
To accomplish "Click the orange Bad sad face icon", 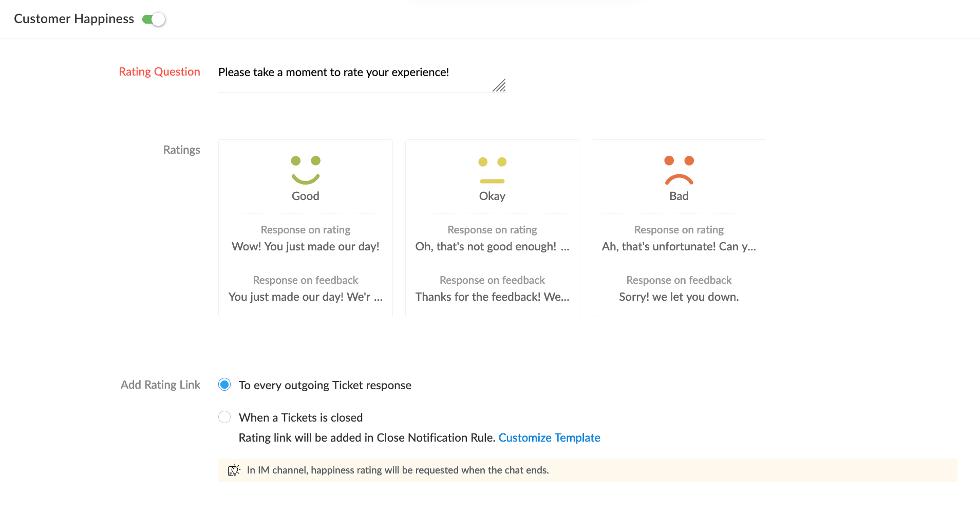I will point(679,170).
